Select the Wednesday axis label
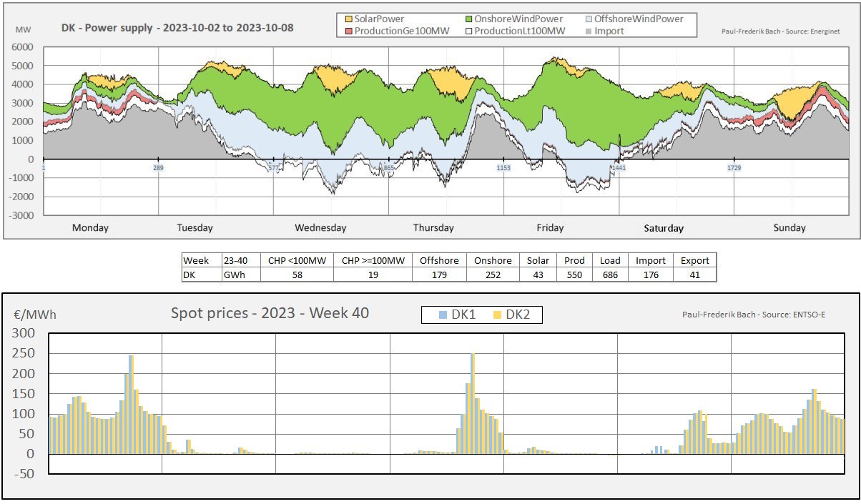The image size is (861, 504). pyautogui.click(x=320, y=228)
